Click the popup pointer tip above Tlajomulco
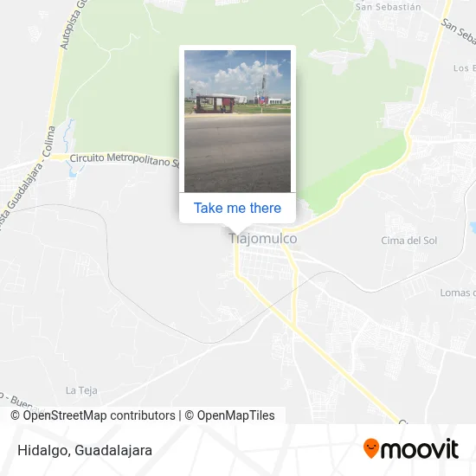476x476 pixels. tap(237, 231)
